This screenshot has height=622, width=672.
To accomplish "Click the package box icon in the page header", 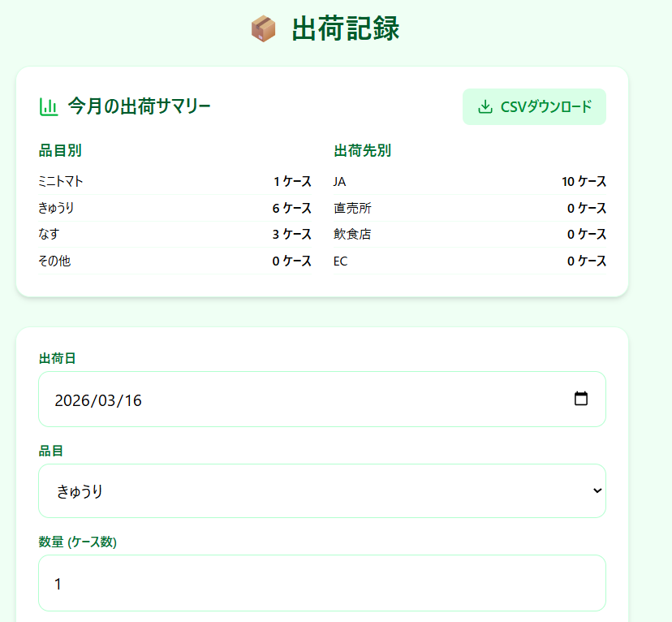I will click(x=261, y=27).
